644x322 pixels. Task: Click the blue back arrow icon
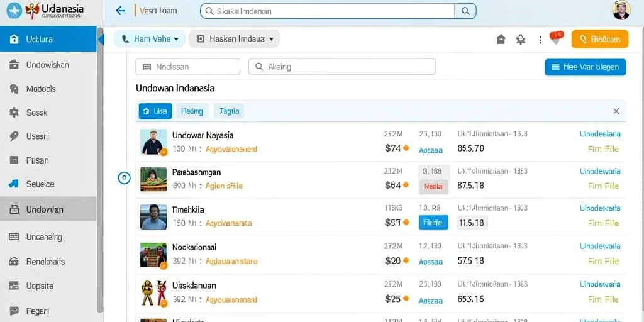point(120,11)
